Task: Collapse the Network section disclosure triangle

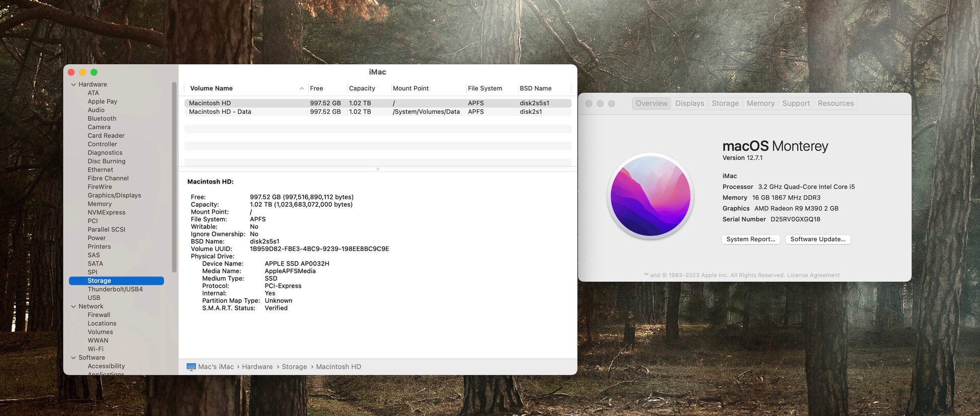Action: point(74,306)
